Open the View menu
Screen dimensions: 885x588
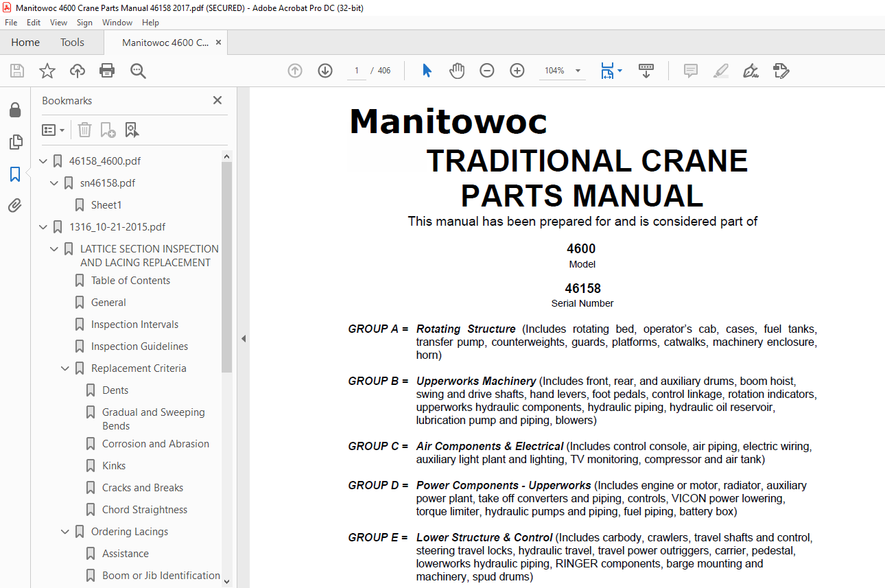pyautogui.click(x=58, y=23)
